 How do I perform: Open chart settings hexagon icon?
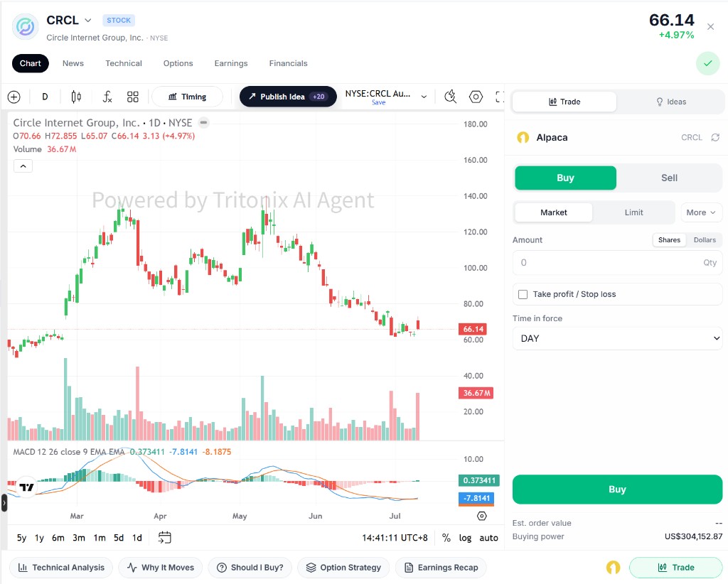pyautogui.click(x=476, y=97)
